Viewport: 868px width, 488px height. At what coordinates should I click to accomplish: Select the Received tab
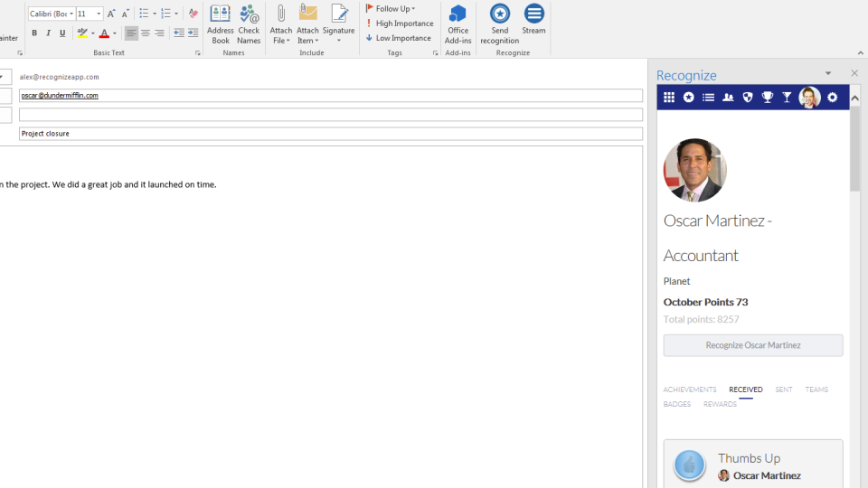pyautogui.click(x=746, y=389)
